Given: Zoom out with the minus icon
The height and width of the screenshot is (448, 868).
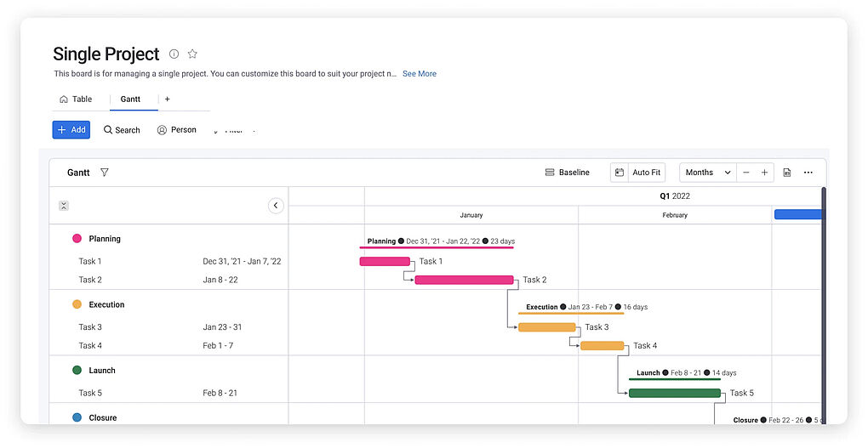Looking at the screenshot, I should click(x=746, y=173).
